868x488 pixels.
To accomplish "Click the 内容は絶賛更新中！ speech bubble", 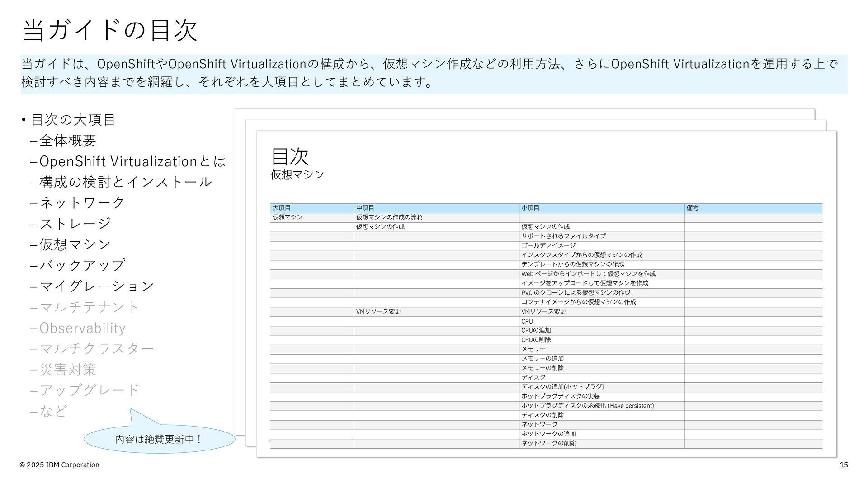I will (159, 439).
